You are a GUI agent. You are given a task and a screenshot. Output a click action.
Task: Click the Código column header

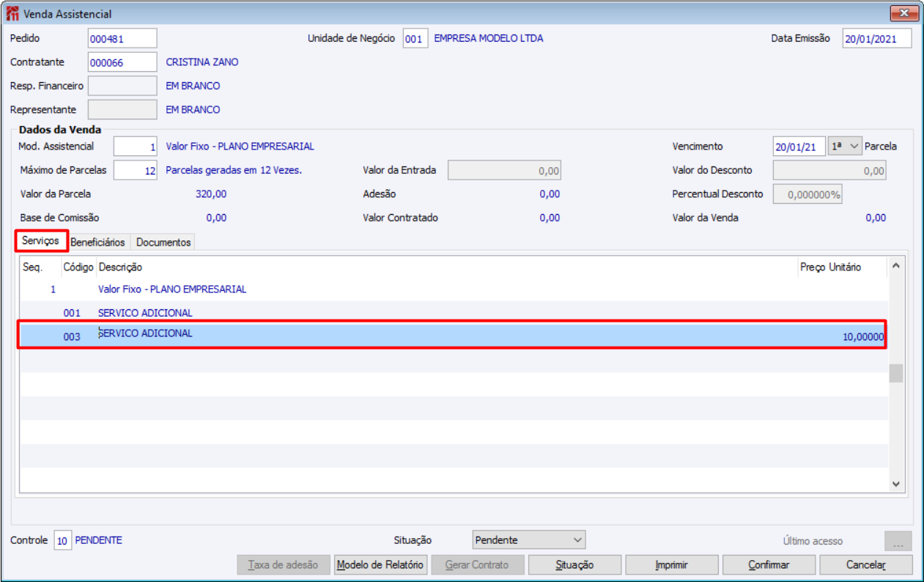tap(78, 267)
